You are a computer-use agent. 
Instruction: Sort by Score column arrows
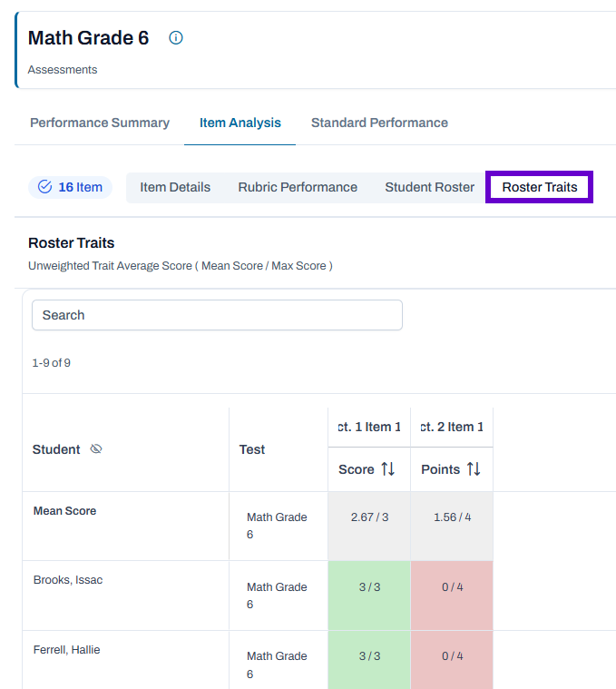388,469
